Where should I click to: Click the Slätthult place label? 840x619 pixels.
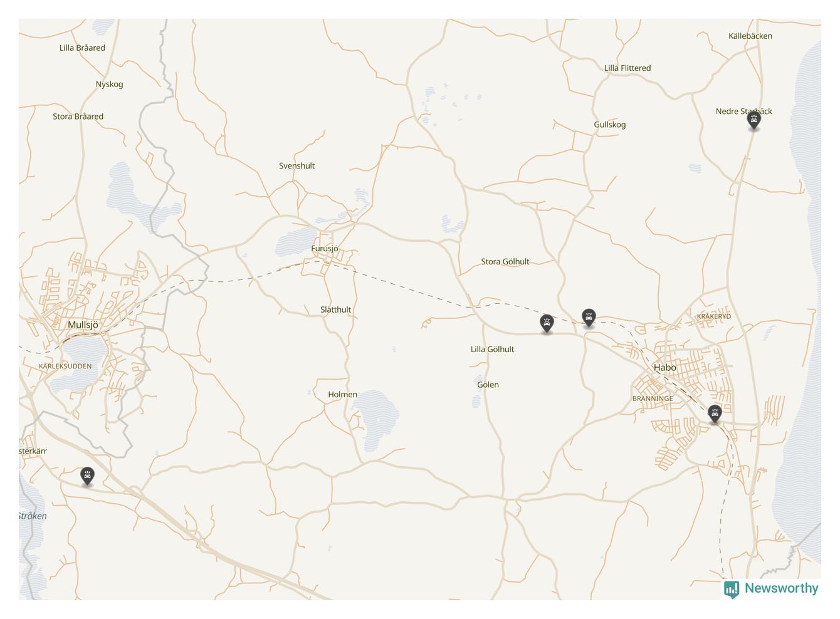336,309
